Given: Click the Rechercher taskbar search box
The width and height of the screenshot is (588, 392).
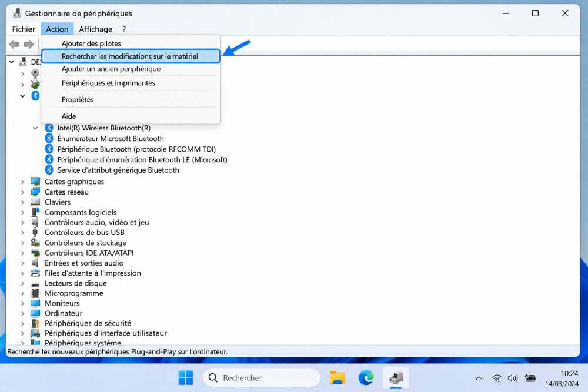Looking at the screenshot, I should 262,378.
